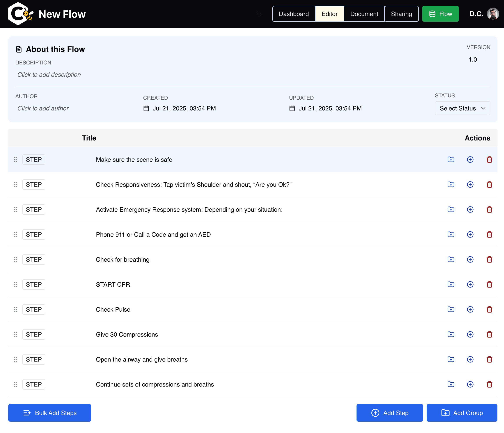This screenshot has width=504, height=433.
Task: Insert step after 'Check Responsiveness' row
Action: (x=470, y=185)
